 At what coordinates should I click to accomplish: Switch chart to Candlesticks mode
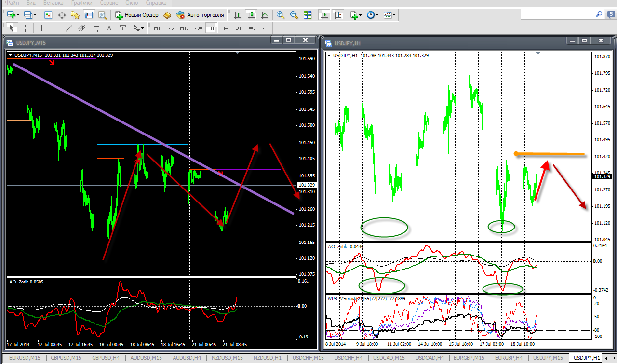251,15
